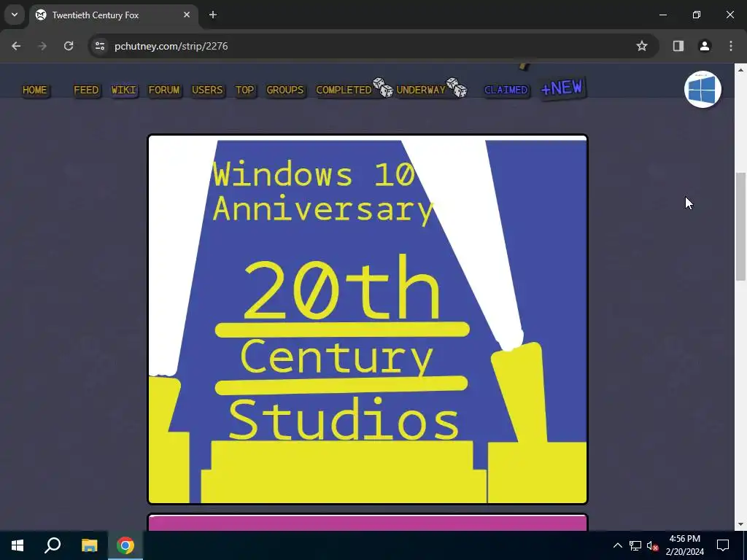Open the FORUM nav link
The width and height of the screenshot is (747, 560).
(x=164, y=90)
